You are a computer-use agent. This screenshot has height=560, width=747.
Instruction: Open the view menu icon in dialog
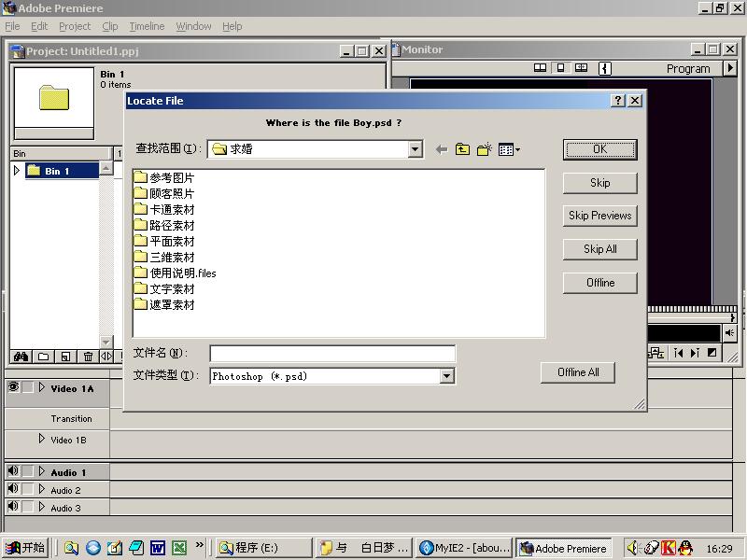(x=509, y=149)
